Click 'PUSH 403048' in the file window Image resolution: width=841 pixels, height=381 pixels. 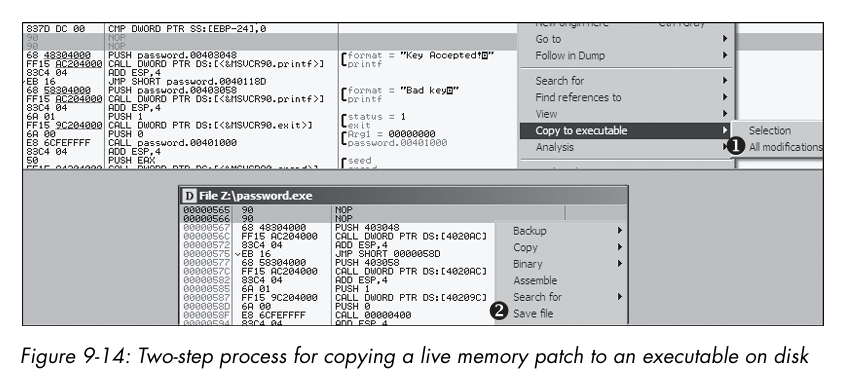(x=367, y=228)
